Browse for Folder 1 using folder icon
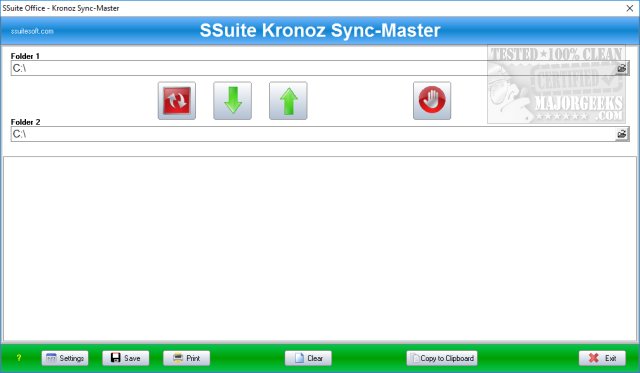Screen dimensions: 640x373 [x=622, y=68]
